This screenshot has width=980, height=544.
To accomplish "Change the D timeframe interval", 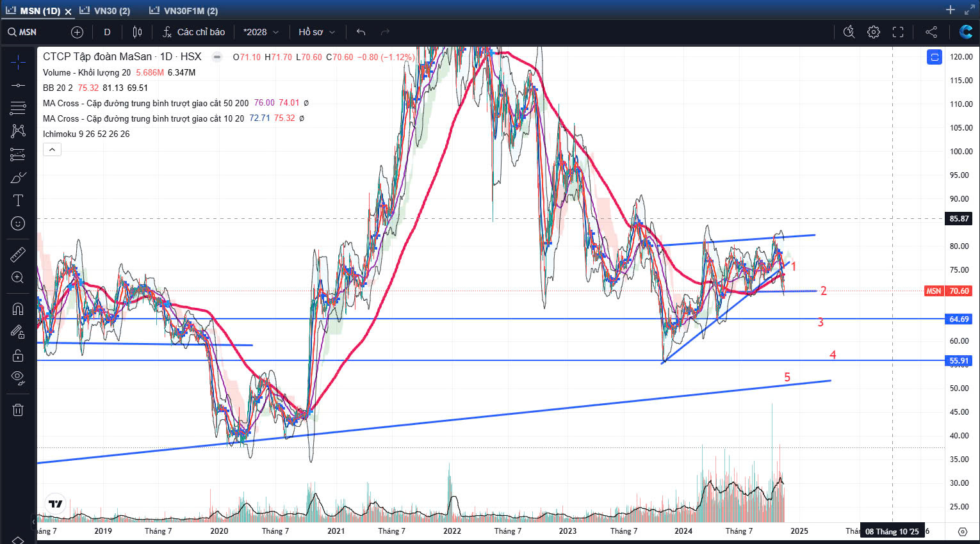I will 107,32.
